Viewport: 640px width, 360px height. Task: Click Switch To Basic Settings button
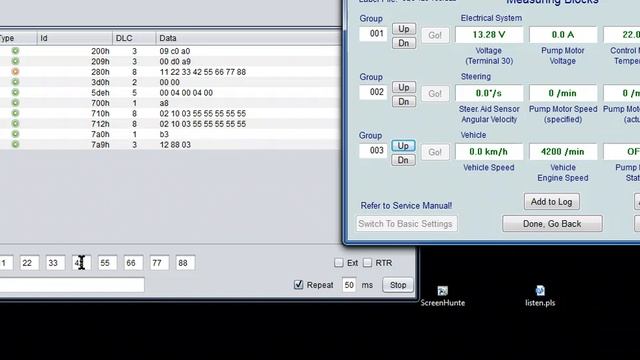(x=406, y=224)
